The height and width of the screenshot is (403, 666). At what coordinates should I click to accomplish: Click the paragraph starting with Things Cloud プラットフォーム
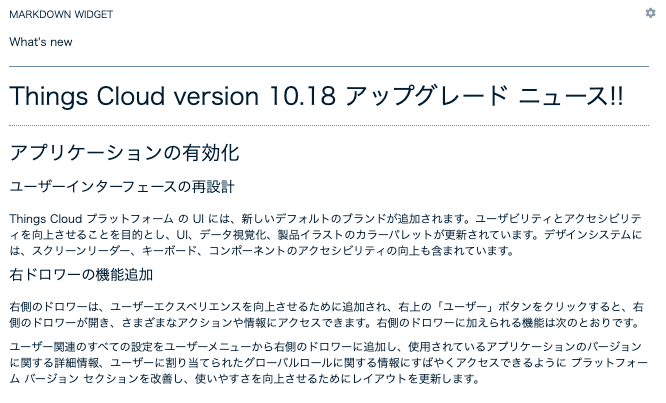(326, 234)
